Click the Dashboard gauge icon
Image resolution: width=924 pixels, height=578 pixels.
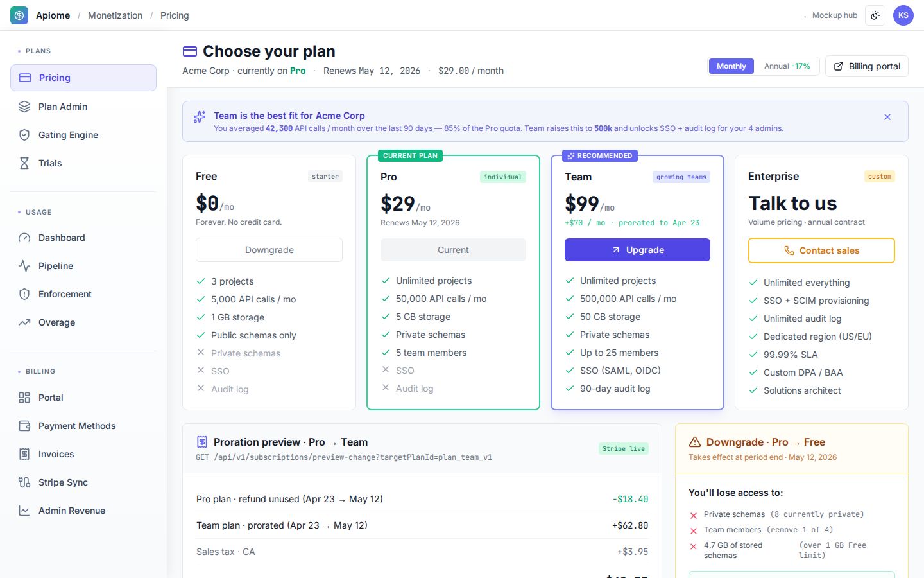(x=24, y=238)
